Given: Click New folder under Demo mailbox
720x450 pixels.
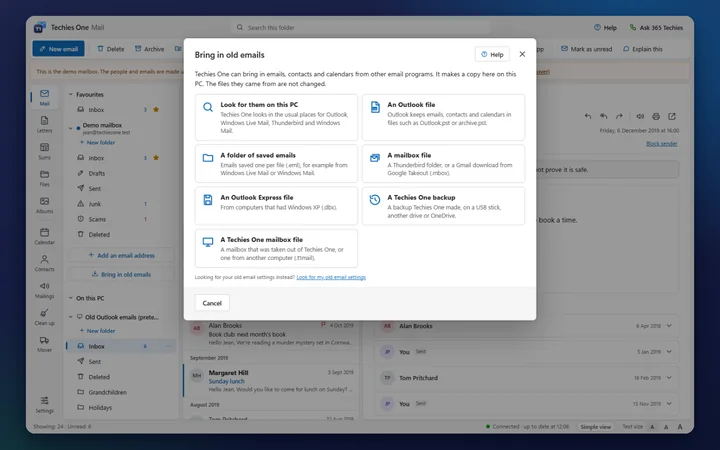Looking at the screenshot, I should pos(97,143).
